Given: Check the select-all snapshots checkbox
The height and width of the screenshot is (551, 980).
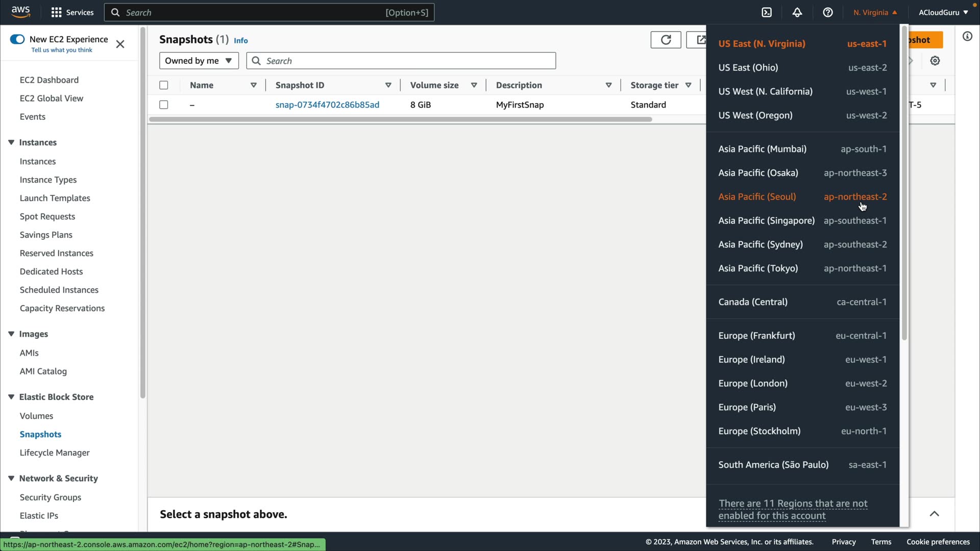Looking at the screenshot, I should pos(164,85).
